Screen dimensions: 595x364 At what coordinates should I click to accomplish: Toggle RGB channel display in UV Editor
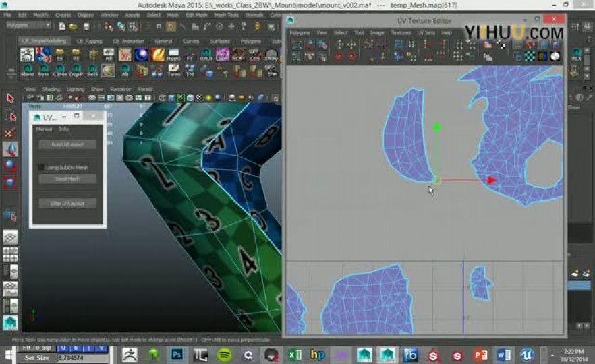pyautogui.click(x=542, y=57)
